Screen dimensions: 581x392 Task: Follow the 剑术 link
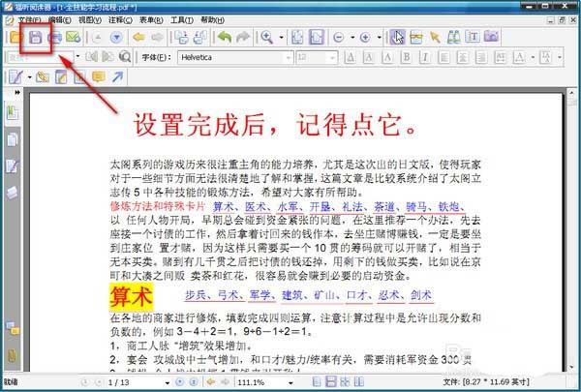[x=421, y=295]
